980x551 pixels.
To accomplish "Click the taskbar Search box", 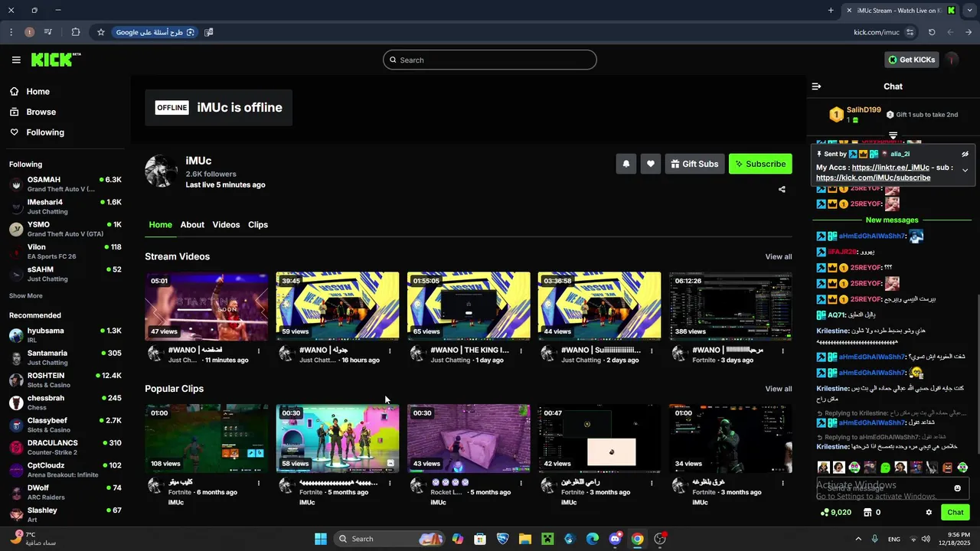I will pyautogui.click(x=390, y=539).
